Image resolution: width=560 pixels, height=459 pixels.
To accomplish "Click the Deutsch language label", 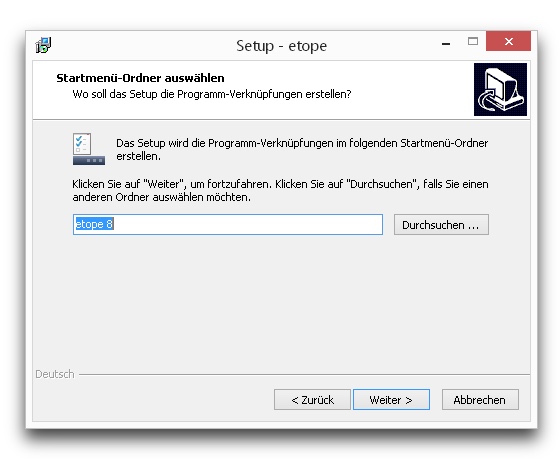I will tap(55, 374).
